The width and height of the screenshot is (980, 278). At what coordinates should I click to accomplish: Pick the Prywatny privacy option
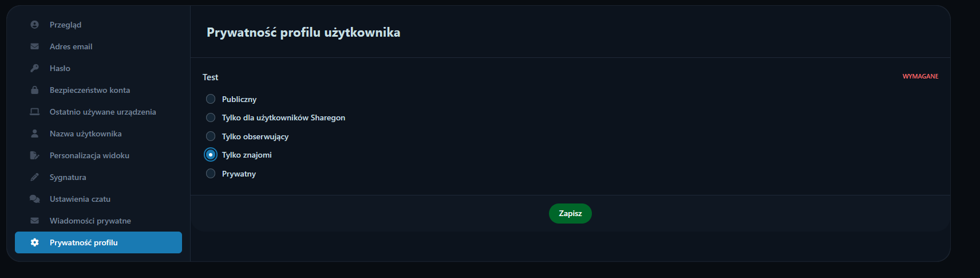click(x=211, y=174)
